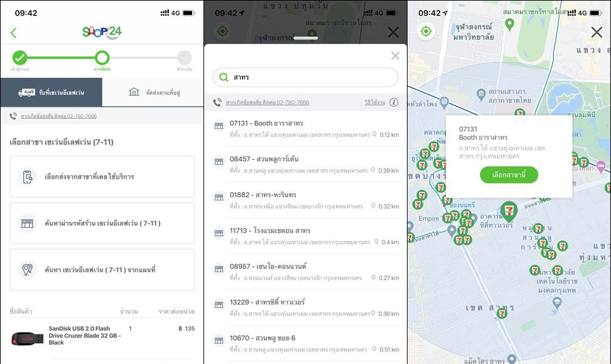611x364 pixels.
Task: Open เลือกส่งจากสาขาที่เคยใช้บริการ option
Action: (x=102, y=177)
